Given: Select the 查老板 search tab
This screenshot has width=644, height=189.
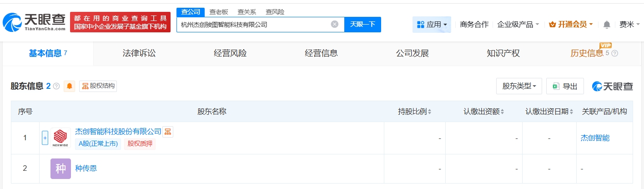Looking at the screenshot, I should (x=219, y=12).
